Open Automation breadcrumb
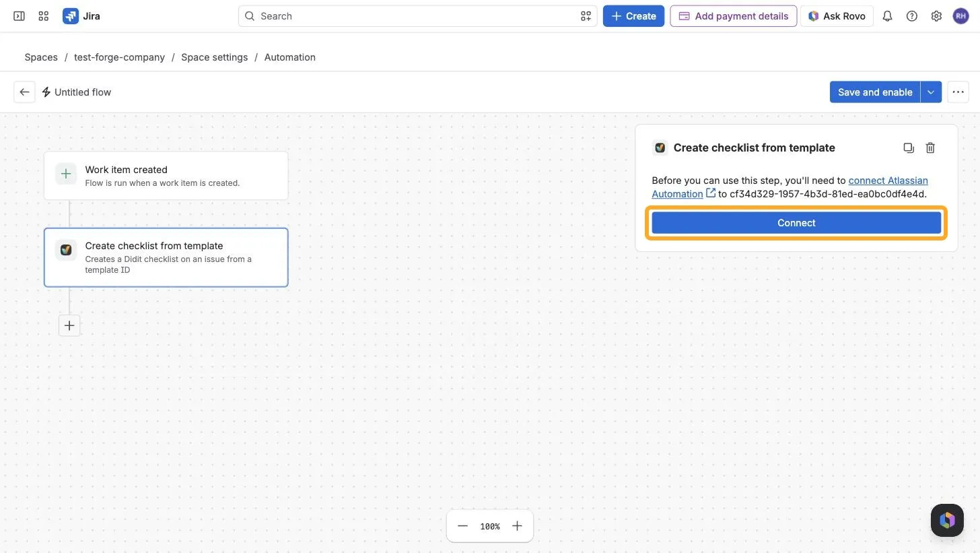 289,57
